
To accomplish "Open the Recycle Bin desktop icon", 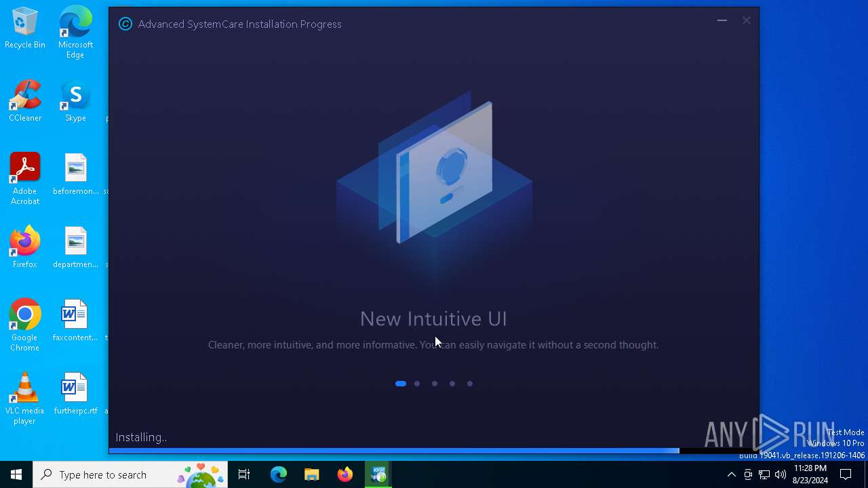I will pyautogui.click(x=25, y=28).
